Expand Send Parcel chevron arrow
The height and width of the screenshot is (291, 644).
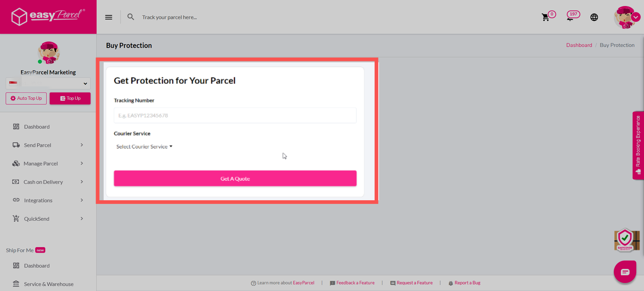coord(82,145)
